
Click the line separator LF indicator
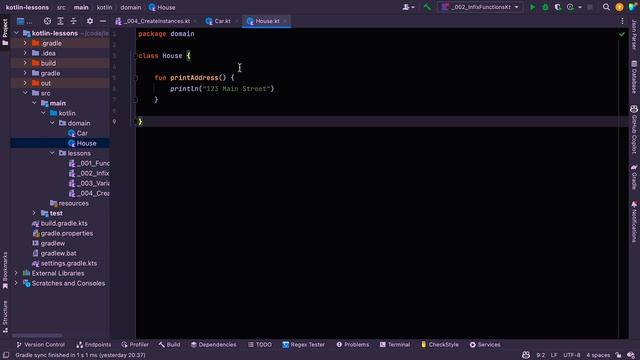pyautogui.click(x=554, y=355)
